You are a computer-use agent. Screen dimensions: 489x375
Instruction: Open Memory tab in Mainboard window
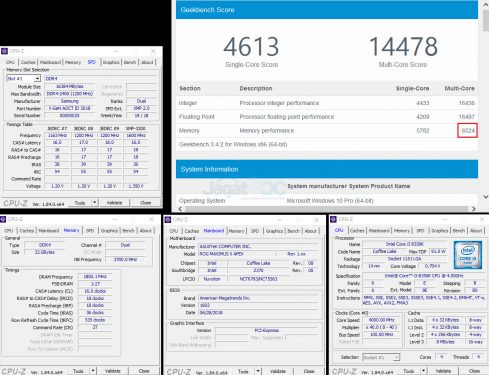(x=236, y=231)
